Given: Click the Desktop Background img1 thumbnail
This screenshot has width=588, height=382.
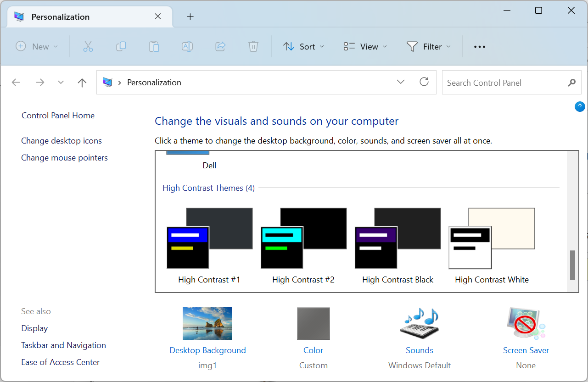Looking at the screenshot, I should (x=207, y=324).
